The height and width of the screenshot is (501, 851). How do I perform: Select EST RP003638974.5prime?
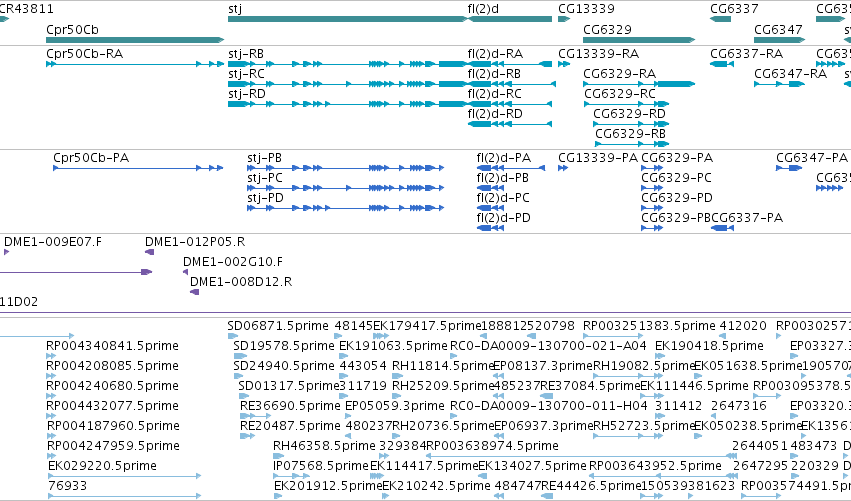[493, 446]
